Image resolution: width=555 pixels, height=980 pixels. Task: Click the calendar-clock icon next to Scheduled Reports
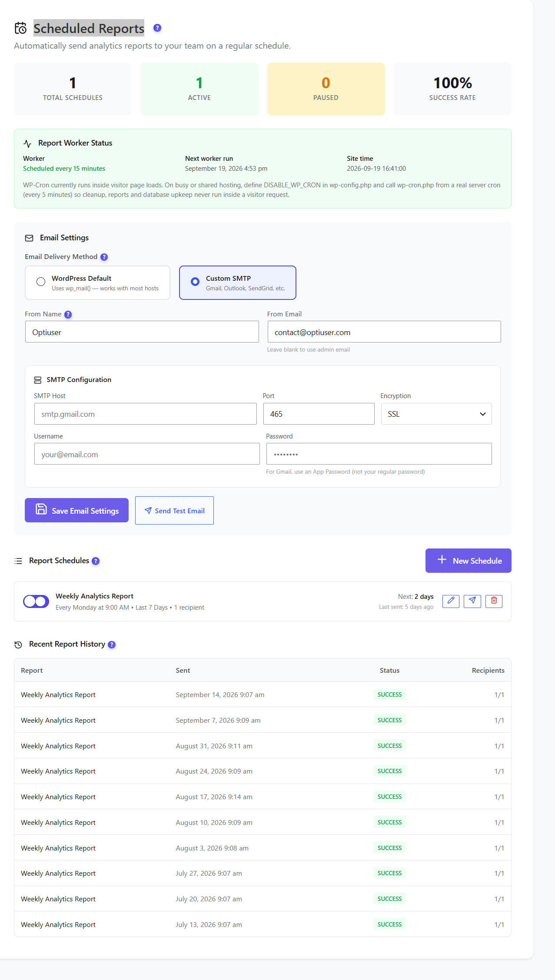tap(20, 28)
